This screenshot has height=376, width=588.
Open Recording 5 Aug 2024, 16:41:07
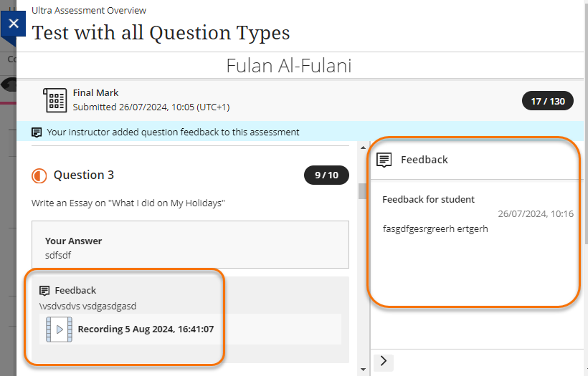pyautogui.click(x=146, y=329)
